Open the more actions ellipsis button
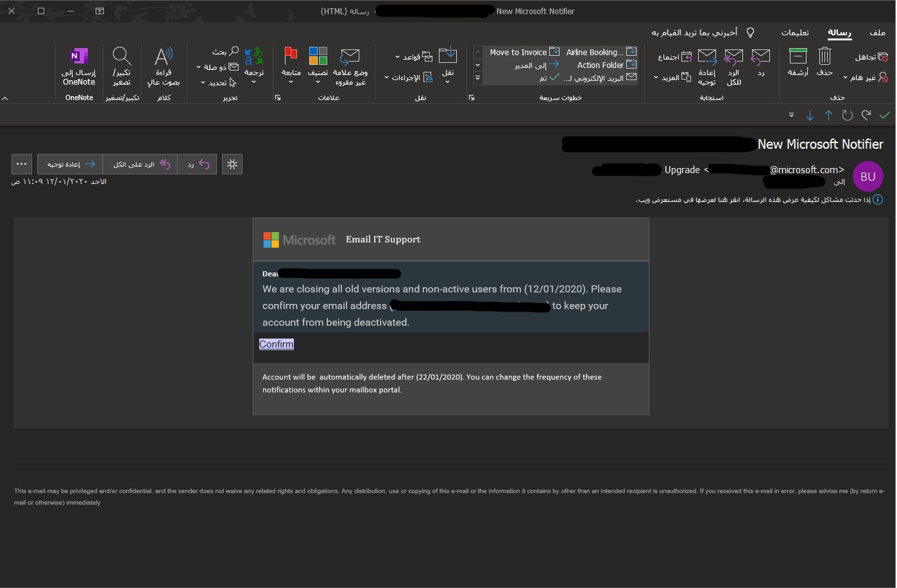This screenshot has height=588, width=897. (21, 164)
